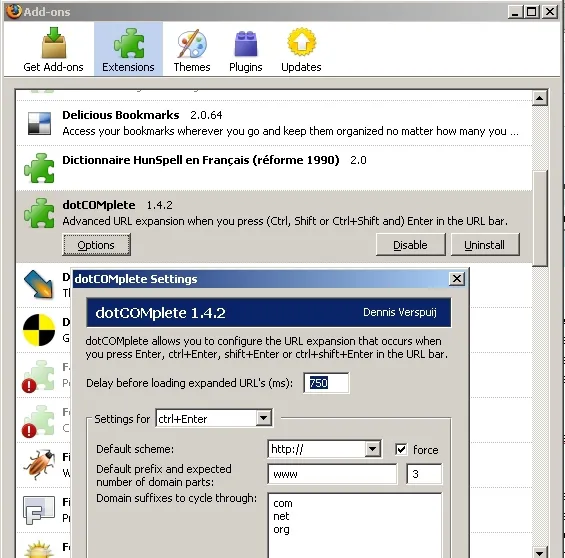Select the org suffix entry
This screenshot has width=565, height=558.
tap(281, 530)
